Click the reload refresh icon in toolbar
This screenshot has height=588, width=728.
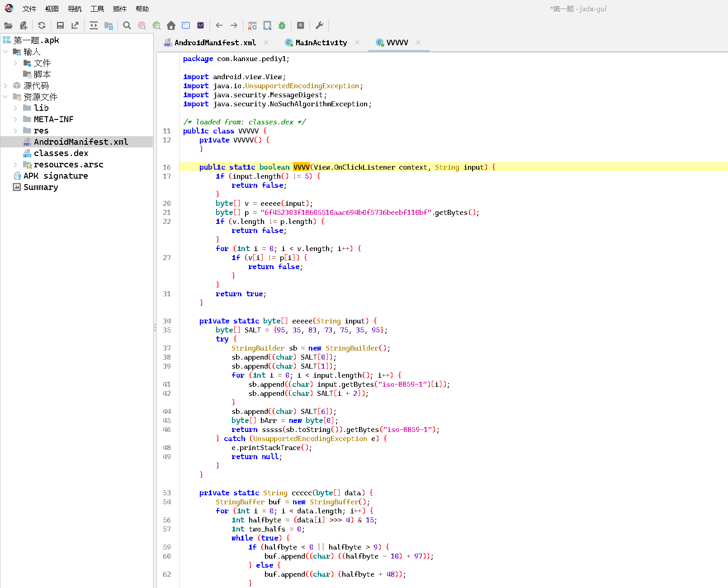tap(42, 26)
